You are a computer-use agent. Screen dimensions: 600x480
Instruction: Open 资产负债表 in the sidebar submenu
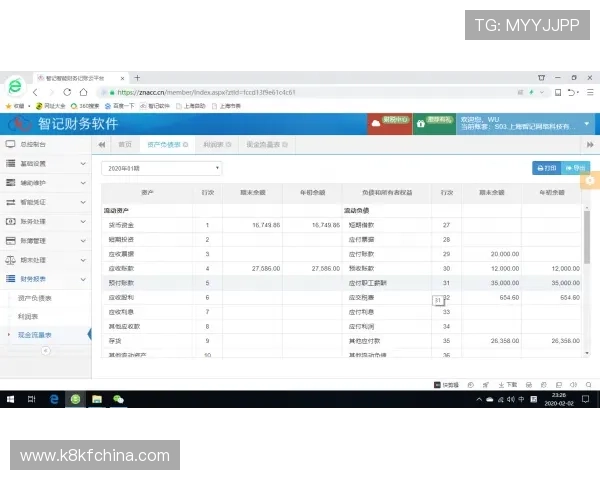pos(34,298)
